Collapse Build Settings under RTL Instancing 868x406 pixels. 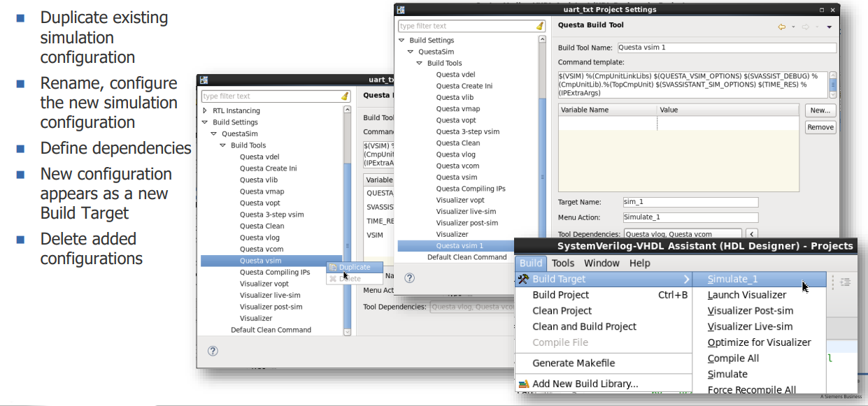click(x=205, y=122)
